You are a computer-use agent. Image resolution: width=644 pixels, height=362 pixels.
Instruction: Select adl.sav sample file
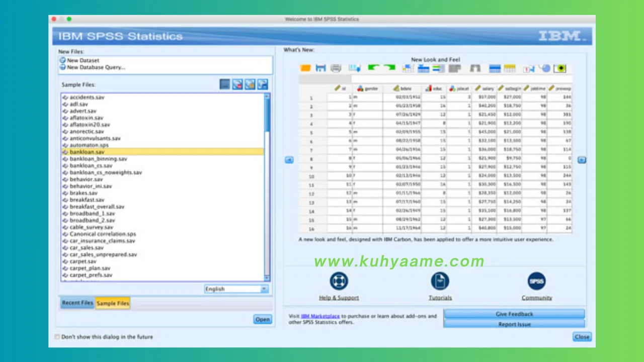(162, 104)
